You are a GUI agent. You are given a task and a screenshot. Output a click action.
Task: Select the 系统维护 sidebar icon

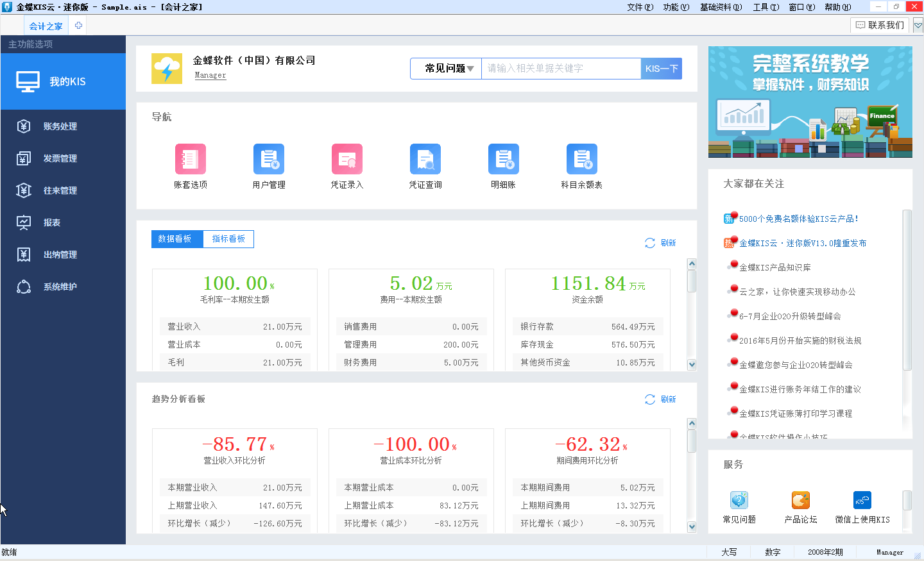click(24, 287)
